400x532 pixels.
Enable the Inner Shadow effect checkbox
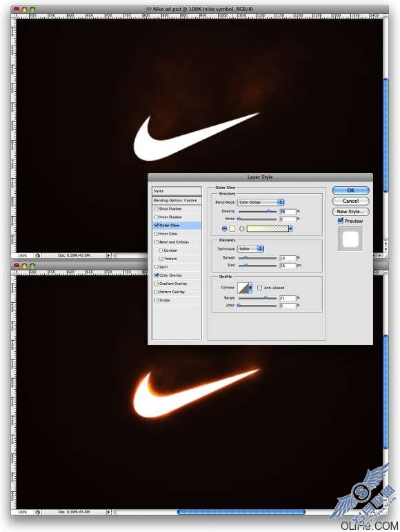[157, 217]
